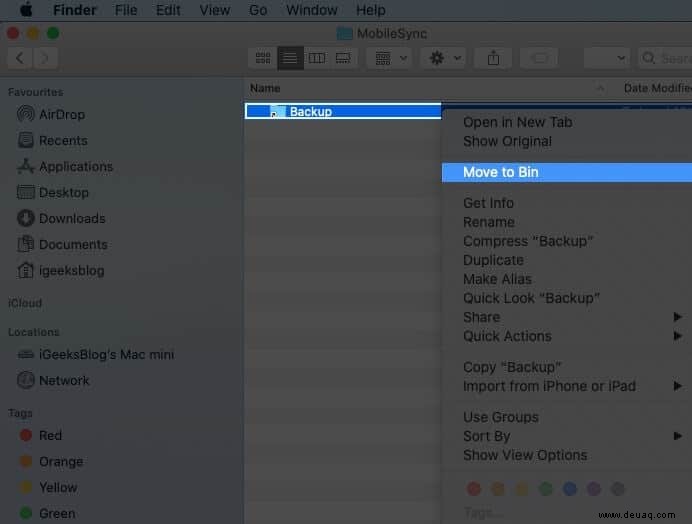Select iGeeksBlog's Mac mini location
The height and width of the screenshot is (524, 692).
click(x=95, y=354)
